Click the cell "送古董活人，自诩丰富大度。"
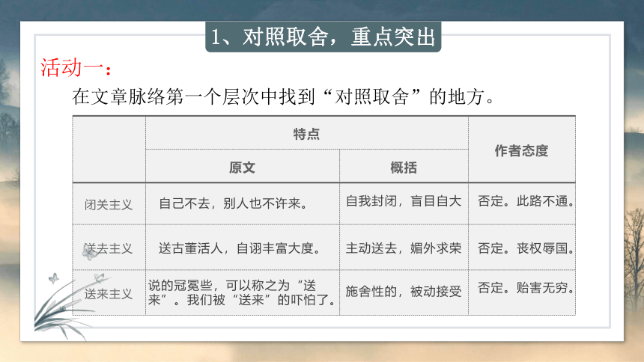Image resolution: width=644 pixels, height=362 pixels. click(243, 248)
